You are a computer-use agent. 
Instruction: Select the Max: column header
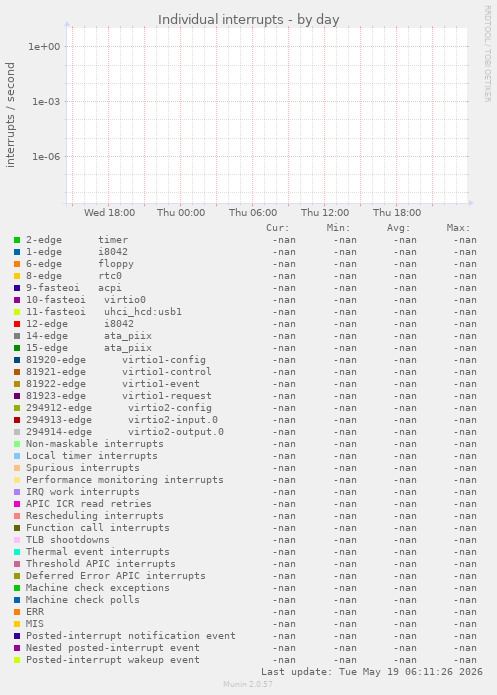[458, 228]
